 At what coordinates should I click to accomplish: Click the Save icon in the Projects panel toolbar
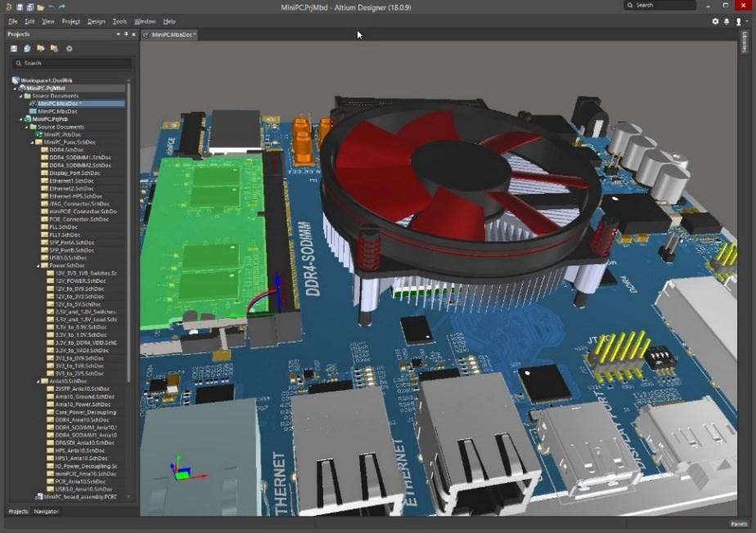point(14,48)
